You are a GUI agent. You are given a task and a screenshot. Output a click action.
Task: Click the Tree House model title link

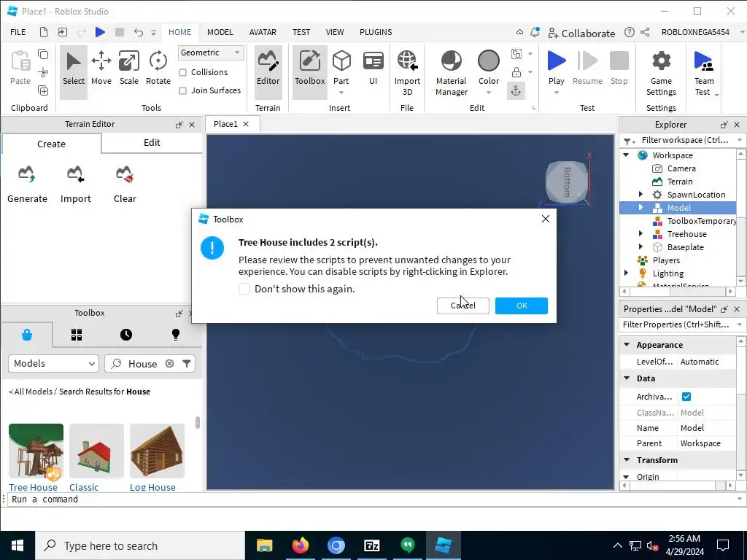point(33,487)
